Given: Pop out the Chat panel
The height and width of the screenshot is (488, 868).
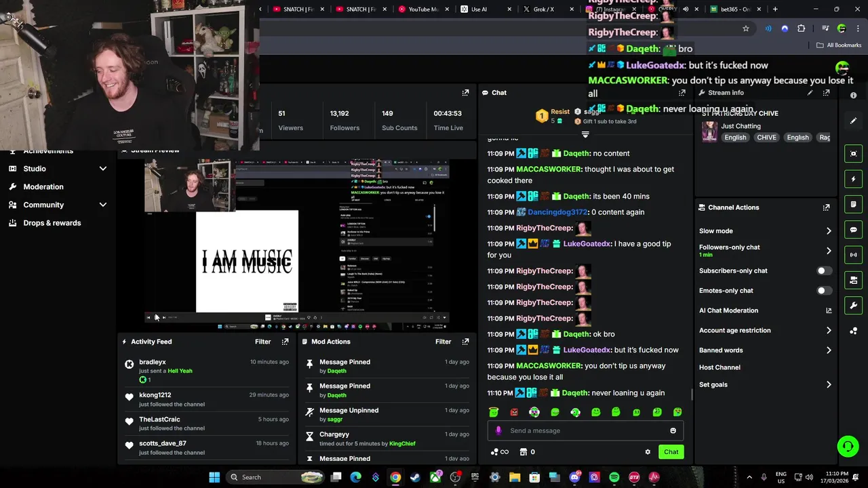Looking at the screenshot, I should coord(682,93).
